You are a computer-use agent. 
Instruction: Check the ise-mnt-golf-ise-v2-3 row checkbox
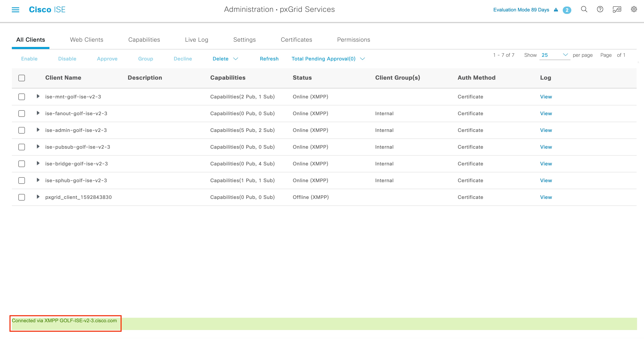coord(22,97)
